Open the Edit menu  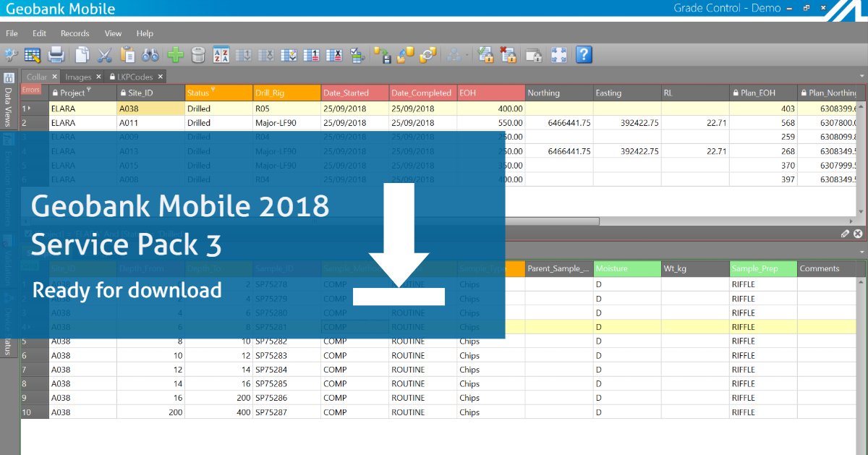pyautogui.click(x=39, y=33)
